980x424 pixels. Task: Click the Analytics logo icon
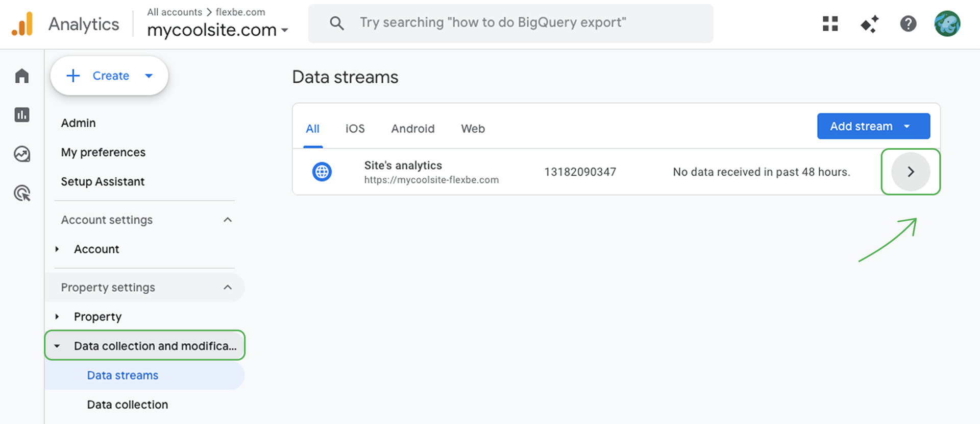tap(22, 24)
